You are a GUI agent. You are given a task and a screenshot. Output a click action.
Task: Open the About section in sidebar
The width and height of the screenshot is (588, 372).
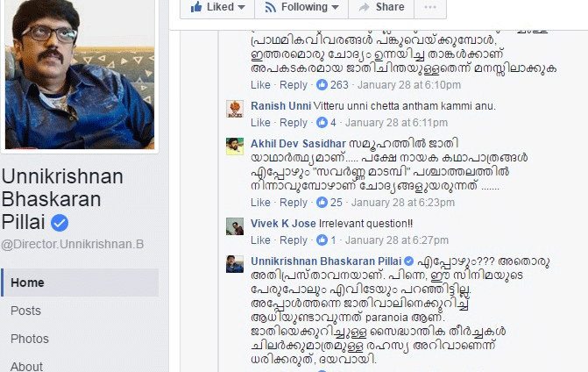tap(26, 366)
